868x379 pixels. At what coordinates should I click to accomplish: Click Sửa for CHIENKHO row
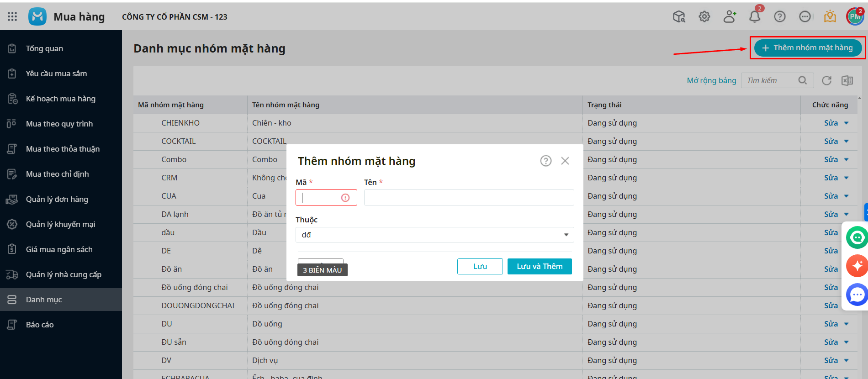831,123
